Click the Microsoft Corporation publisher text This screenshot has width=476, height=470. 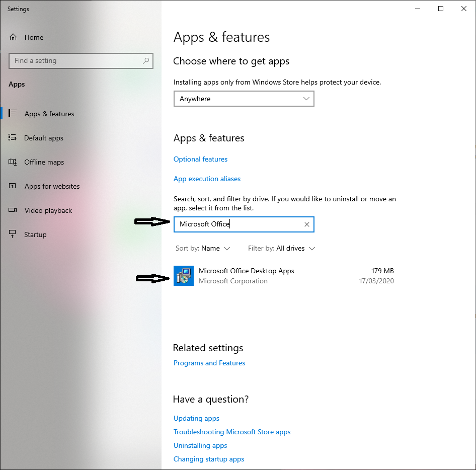click(x=233, y=281)
